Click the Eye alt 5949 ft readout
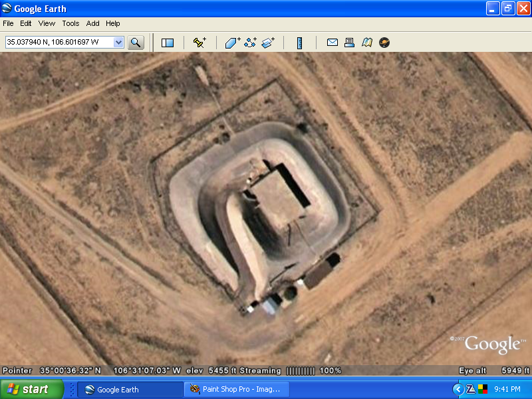The image size is (532, 399). pyautogui.click(x=494, y=370)
